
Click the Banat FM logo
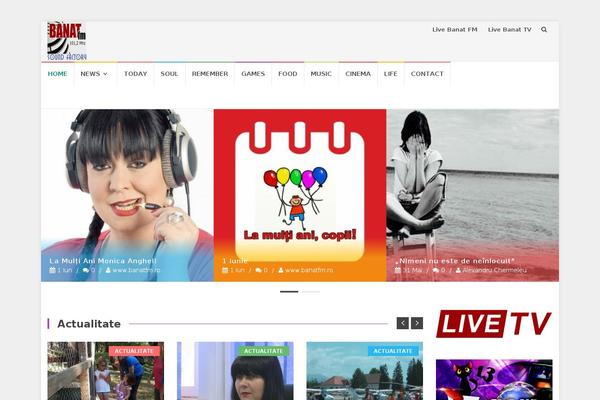point(67,41)
